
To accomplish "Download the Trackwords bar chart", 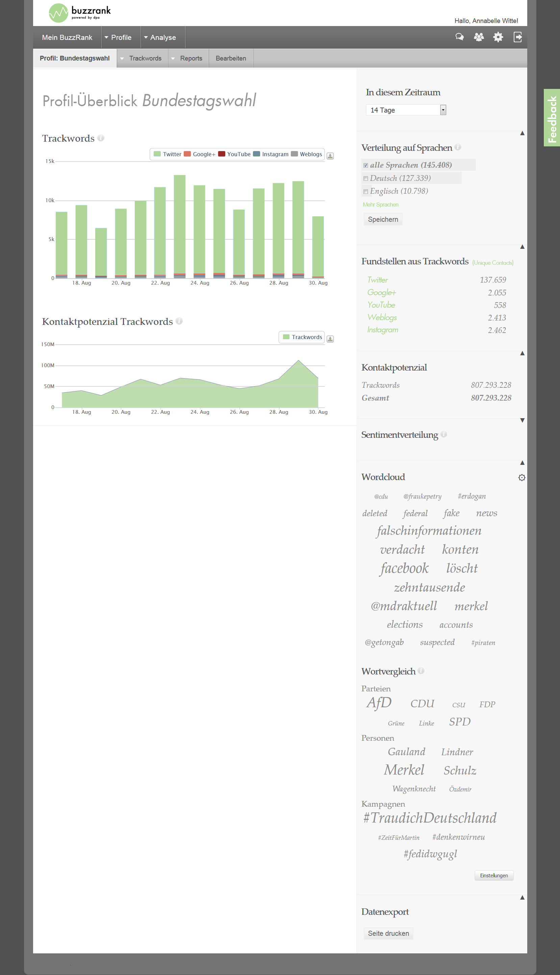I will [330, 156].
